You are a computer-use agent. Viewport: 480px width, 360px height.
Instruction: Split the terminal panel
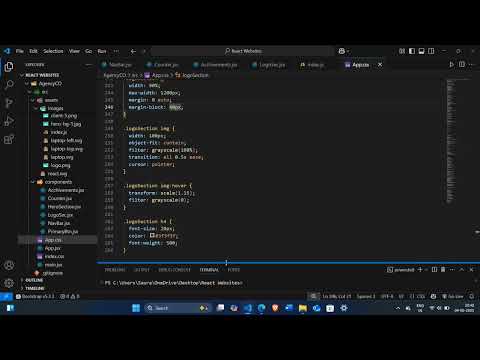pos(434,269)
